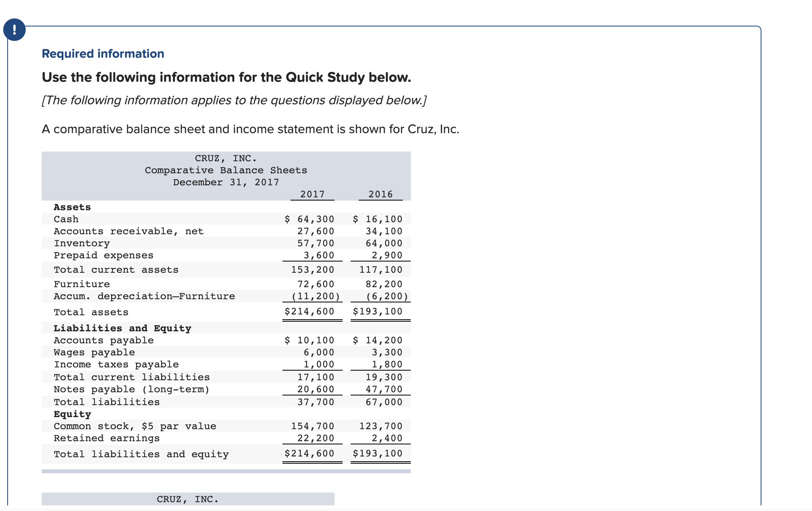Click the Total current assets 153,200 cell
Image resolution: width=812 pixels, height=511 pixels.
313,270
